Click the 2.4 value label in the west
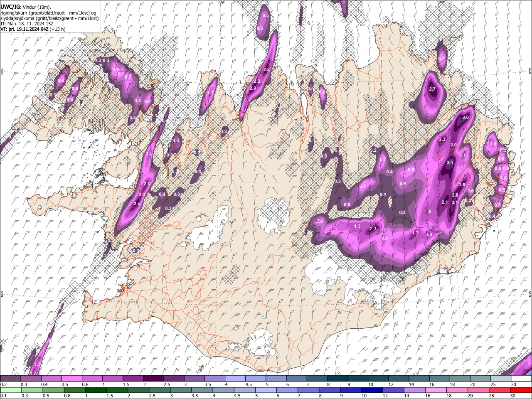This screenshot has width=532, height=399. (137, 204)
